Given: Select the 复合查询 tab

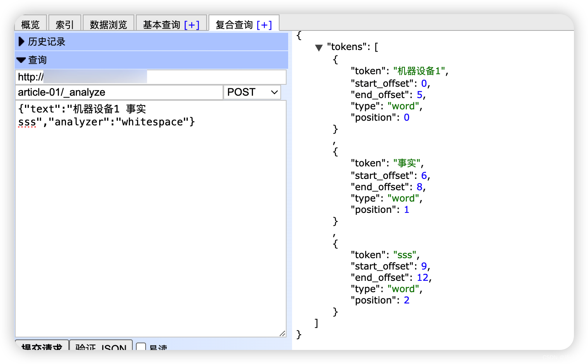Looking at the screenshot, I should [234, 25].
